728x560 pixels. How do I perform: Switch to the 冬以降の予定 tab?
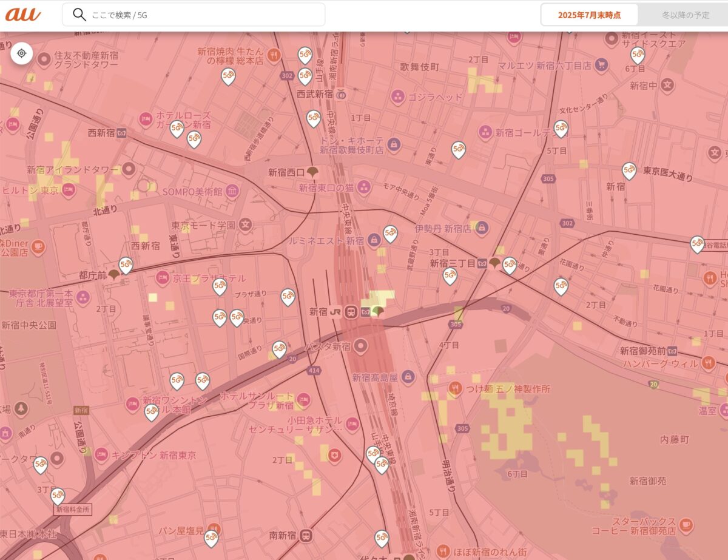point(686,15)
